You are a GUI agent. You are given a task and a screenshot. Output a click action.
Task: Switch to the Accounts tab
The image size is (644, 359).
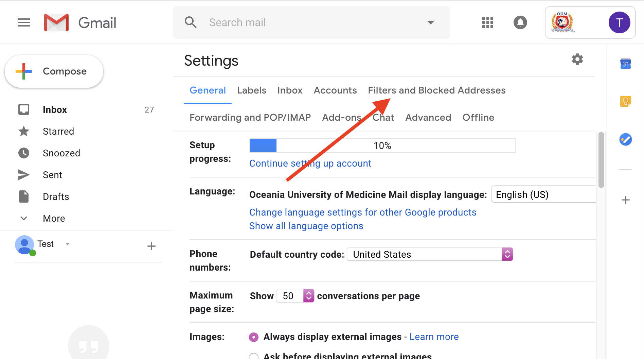335,90
